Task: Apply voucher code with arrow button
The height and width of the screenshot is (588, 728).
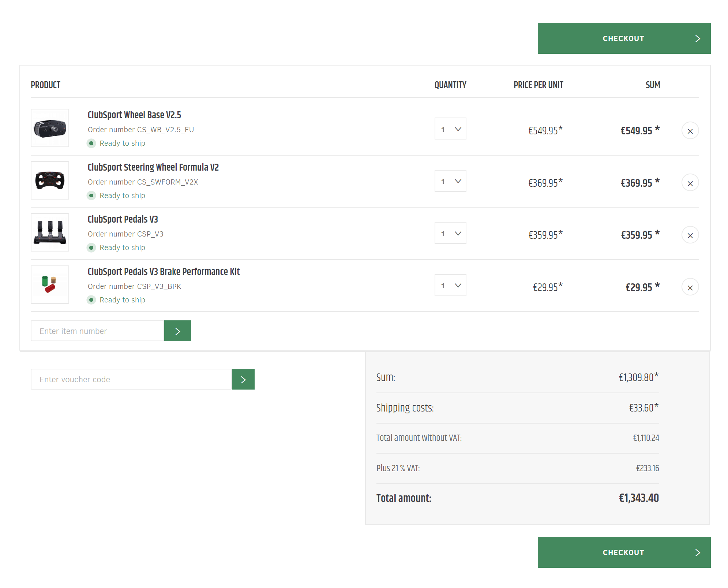Action: click(243, 379)
